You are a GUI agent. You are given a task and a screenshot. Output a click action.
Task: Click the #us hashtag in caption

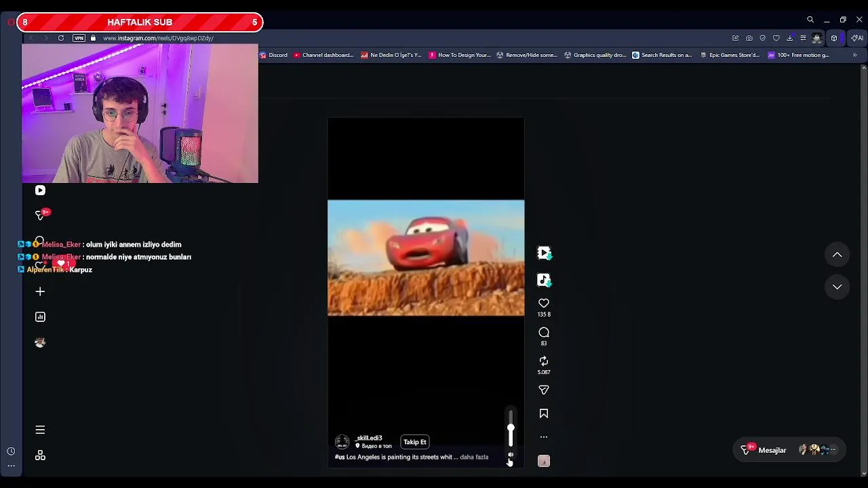[340, 457]
